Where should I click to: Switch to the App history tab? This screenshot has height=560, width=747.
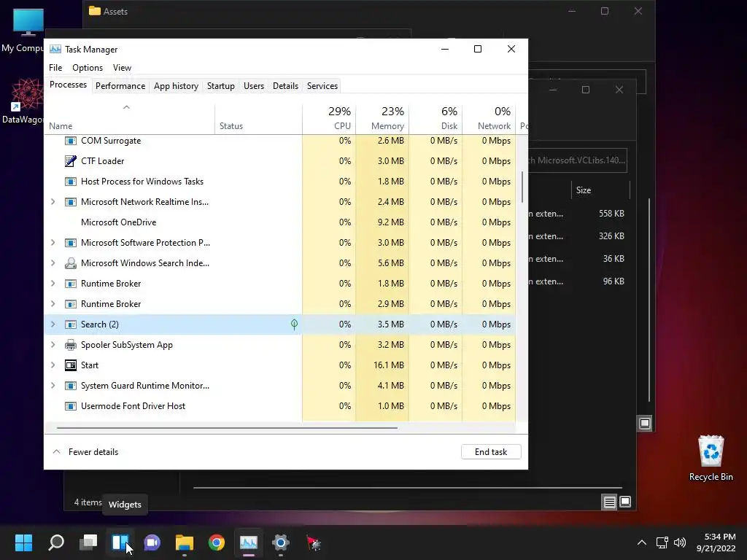176,86
